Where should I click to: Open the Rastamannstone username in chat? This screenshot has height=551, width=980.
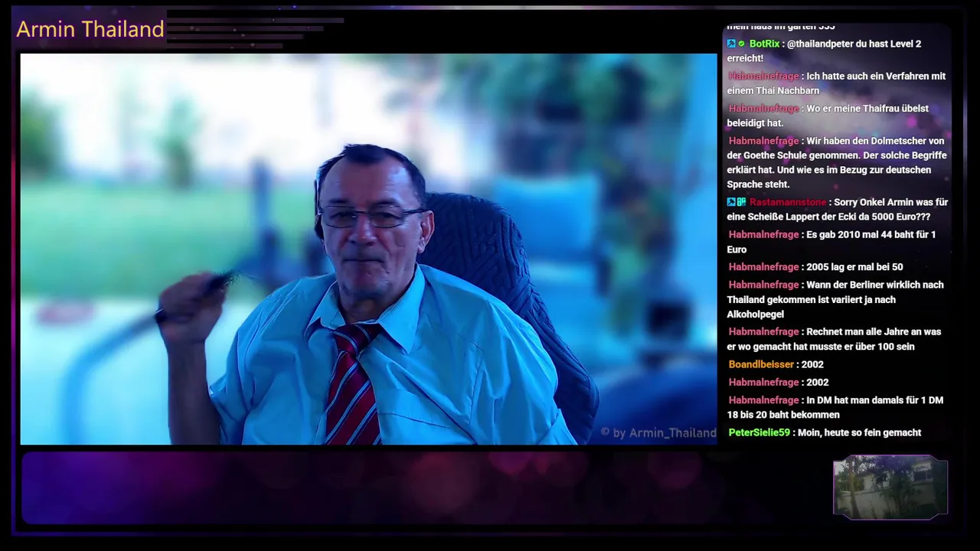(x=788, y=202)
